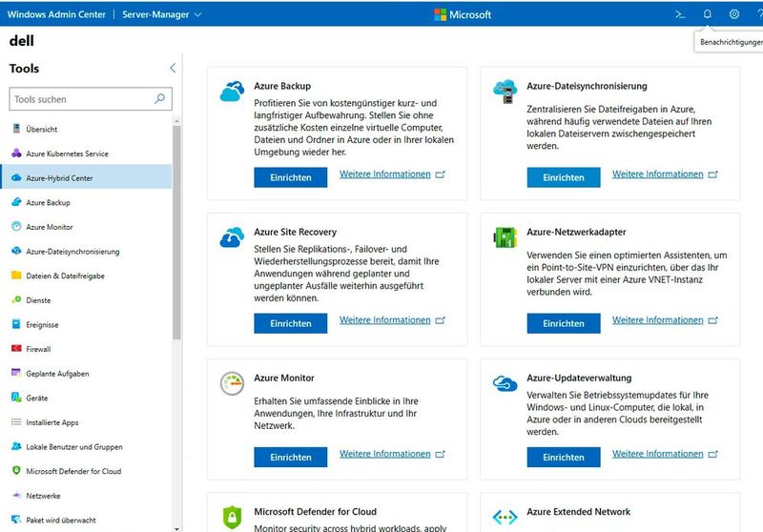763x532 pixels.
Task: Click Einrichten for Azure-Dateisynchronisierung
Action: pos(564,177)
